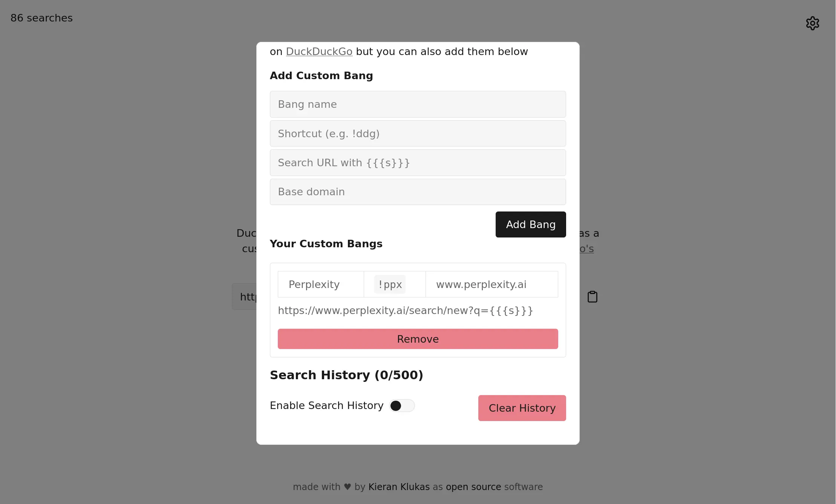Screen dimensions: 836x504
Task: Open the Kieran Klukas link
Action: pyautogui.click(x=399, y=487)
